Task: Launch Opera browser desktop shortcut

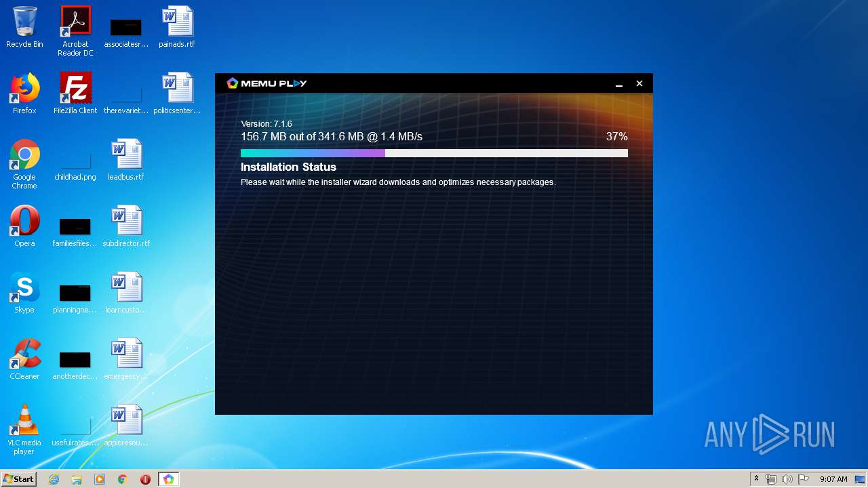Action: point(24,226)
